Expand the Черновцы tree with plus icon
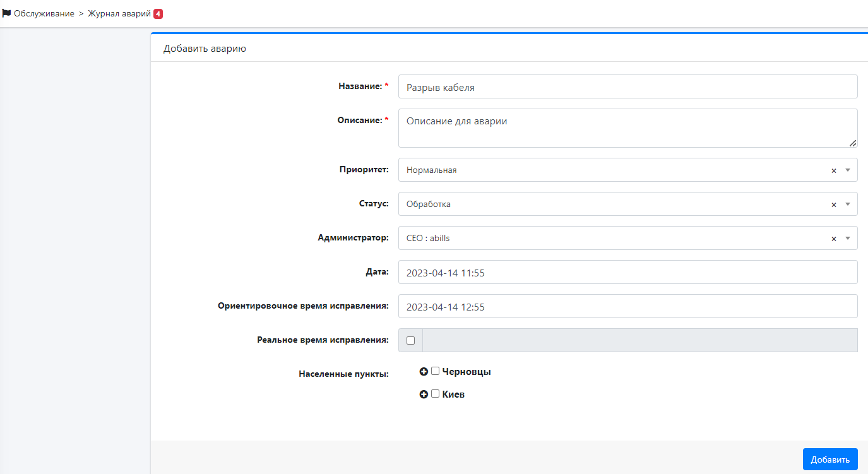 [424, 372]
